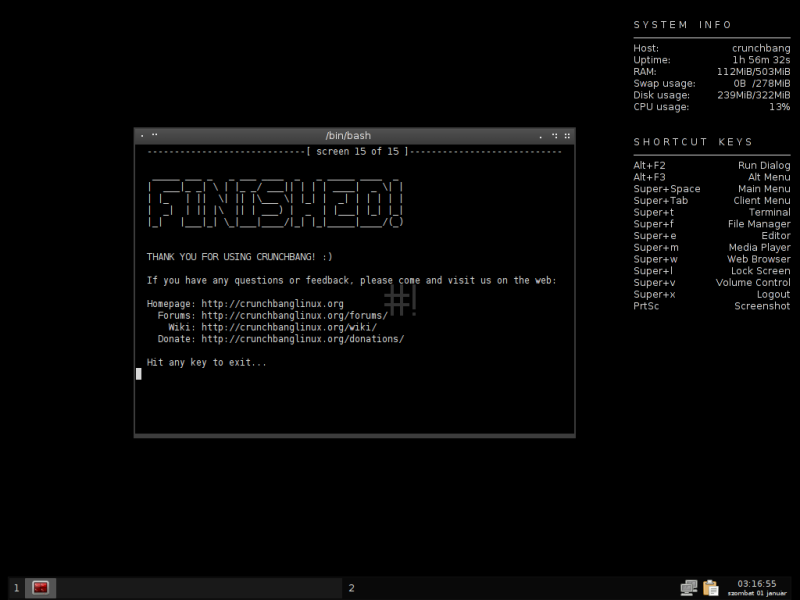This screenshot has height=600, width=800.
Task: Open the clipboard manager tray icon
Action: 711,588
